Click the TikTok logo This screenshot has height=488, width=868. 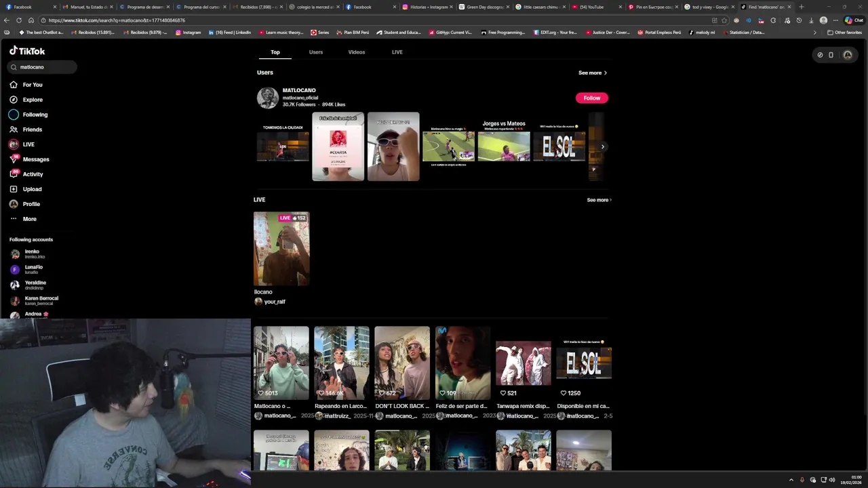coord(27,51)
